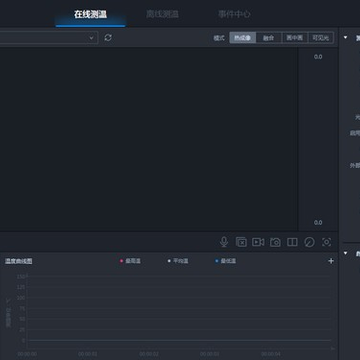Click the refresh device list icon

click(108, 38)
